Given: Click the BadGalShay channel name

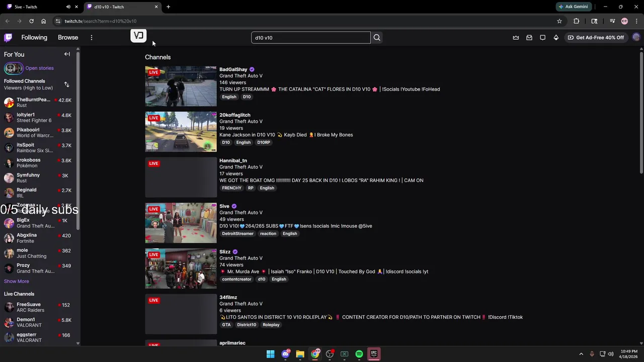Looking at the screenshot, I should [x=233, y=69].
